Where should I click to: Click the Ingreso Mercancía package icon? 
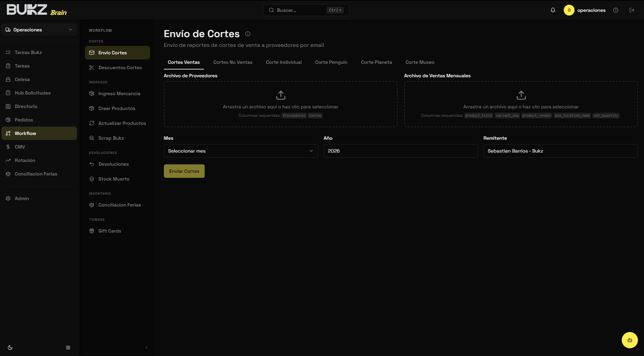pyautogui.click(x=92, y=93)
